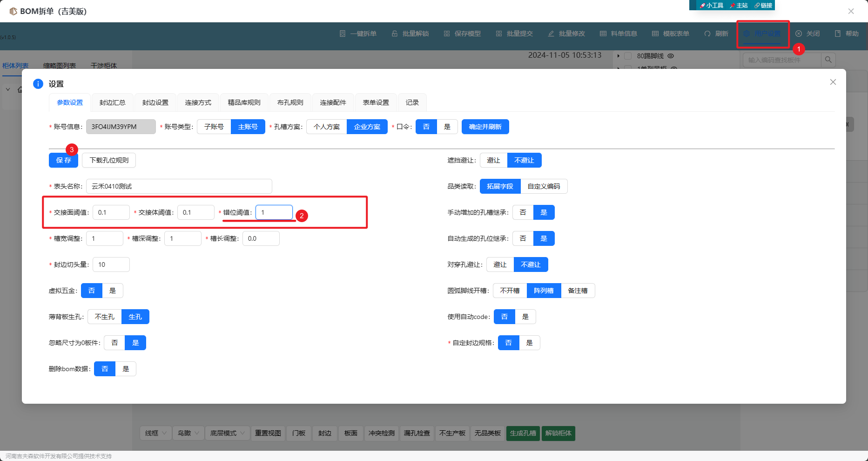Close the 设置 dialog with X icon
Viewport: 868px width, 461px height.
tap(833, 82)
